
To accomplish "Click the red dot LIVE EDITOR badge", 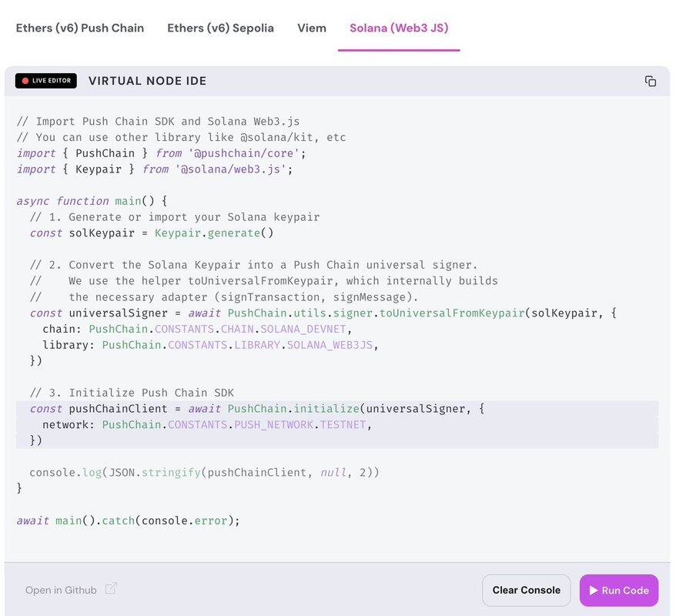I will click(46, 81).
